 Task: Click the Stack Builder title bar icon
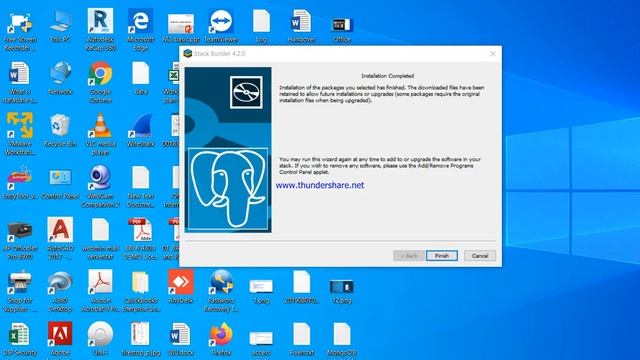tap(188, 53)
